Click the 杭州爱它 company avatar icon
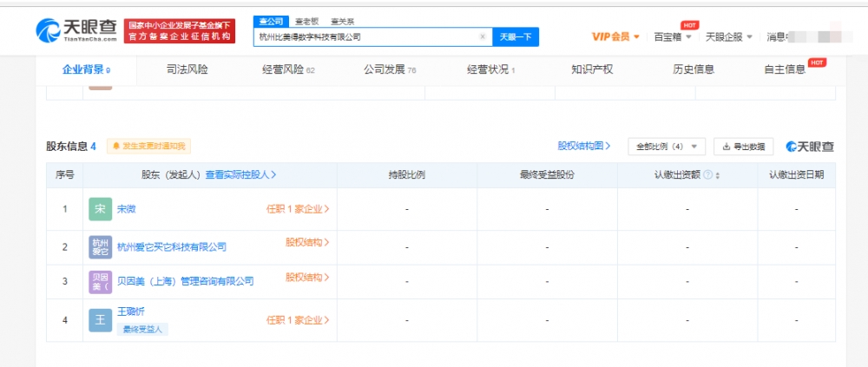 point(100,247)
